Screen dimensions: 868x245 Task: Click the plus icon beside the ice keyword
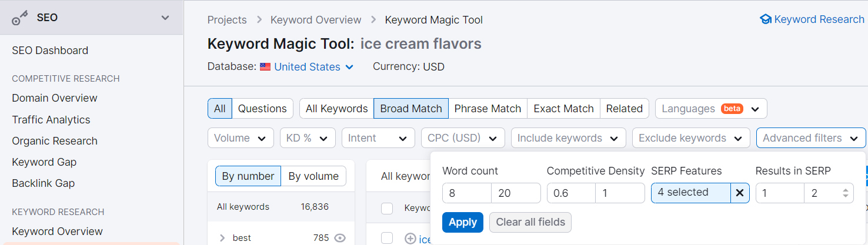click(x=410, y=239)
